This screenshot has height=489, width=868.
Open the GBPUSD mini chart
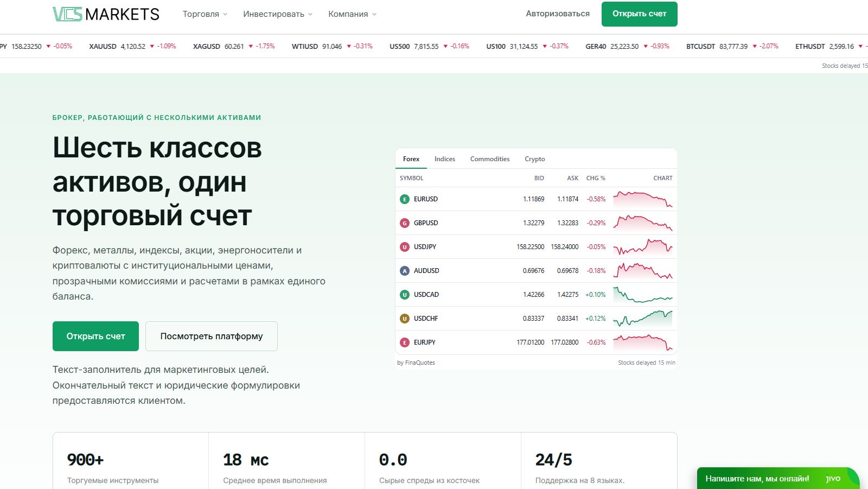tap(643, 223)
